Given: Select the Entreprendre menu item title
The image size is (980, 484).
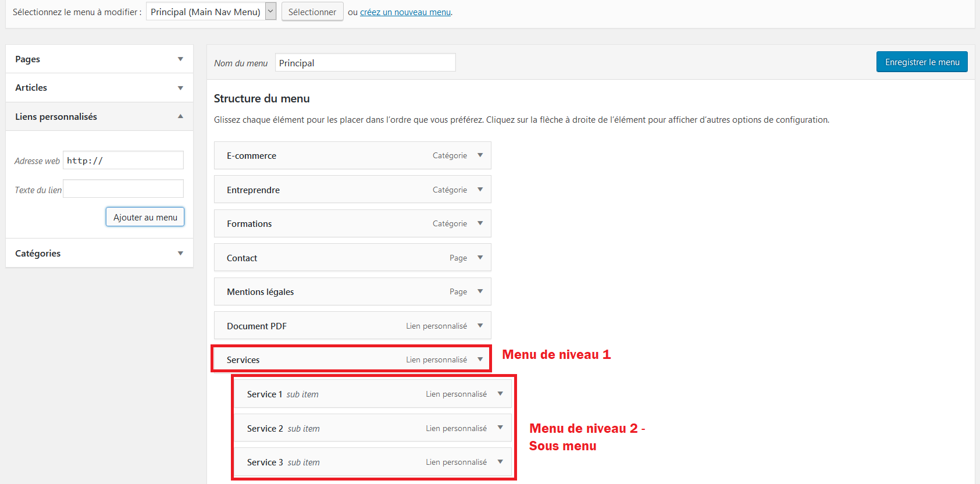Looking at the screenshot, I should click(x=253, y=190).
